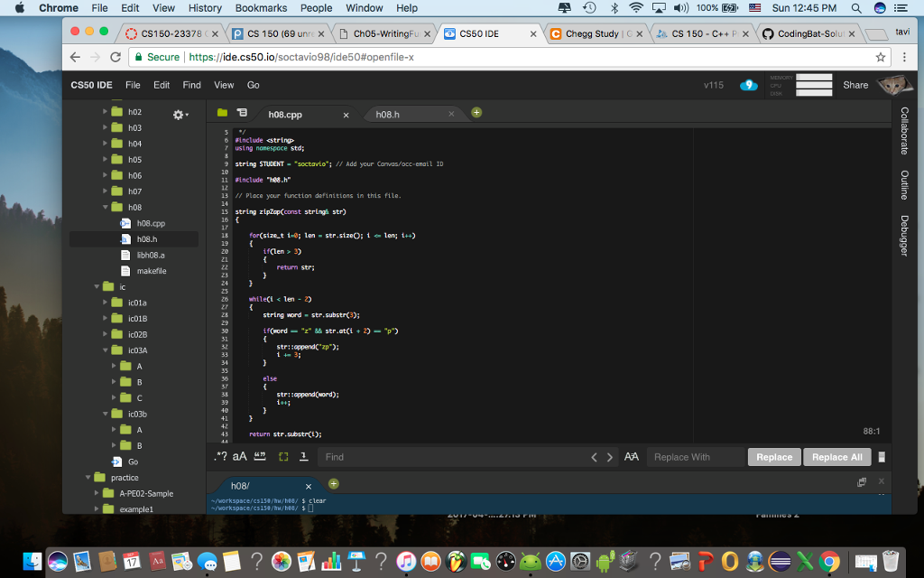
Task: Click the folder icon beside h08.cpp tab
Action: point(222,112)
